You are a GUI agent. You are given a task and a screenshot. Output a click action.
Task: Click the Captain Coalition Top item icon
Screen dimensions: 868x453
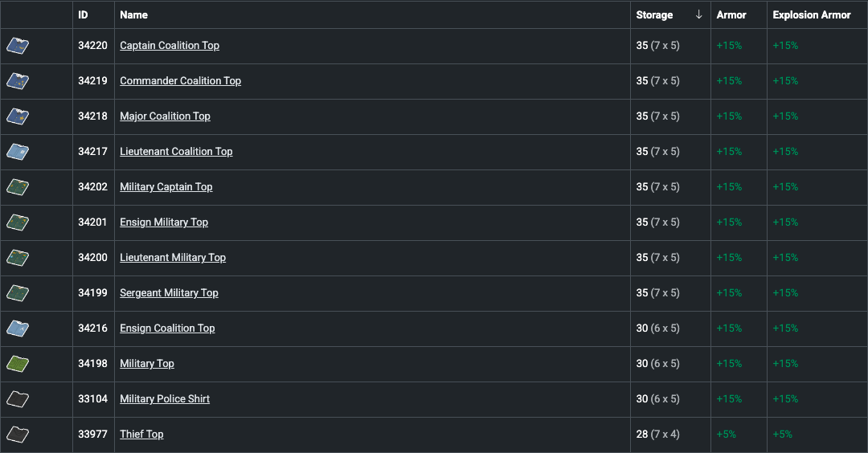[x=18, y=46]
